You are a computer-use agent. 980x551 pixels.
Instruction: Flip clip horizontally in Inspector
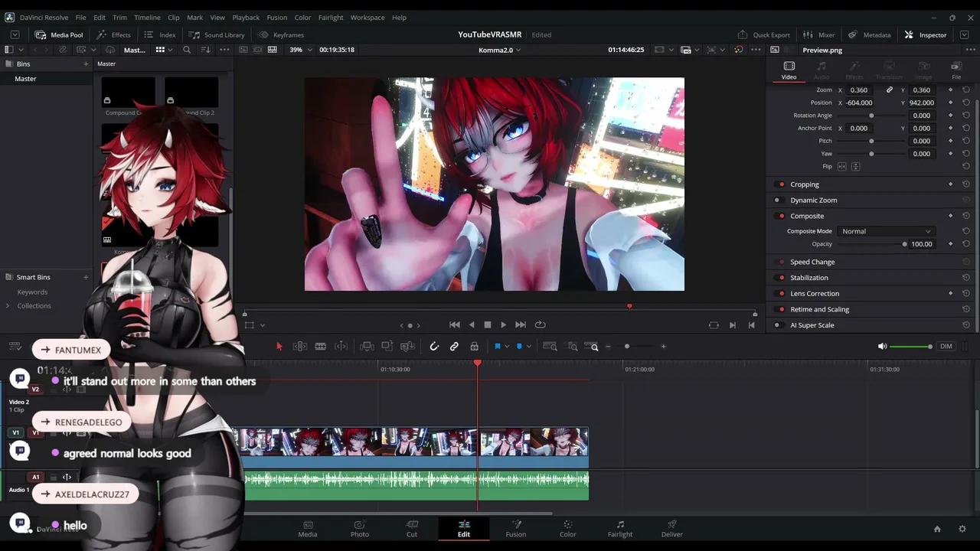[x=842, y=166]
